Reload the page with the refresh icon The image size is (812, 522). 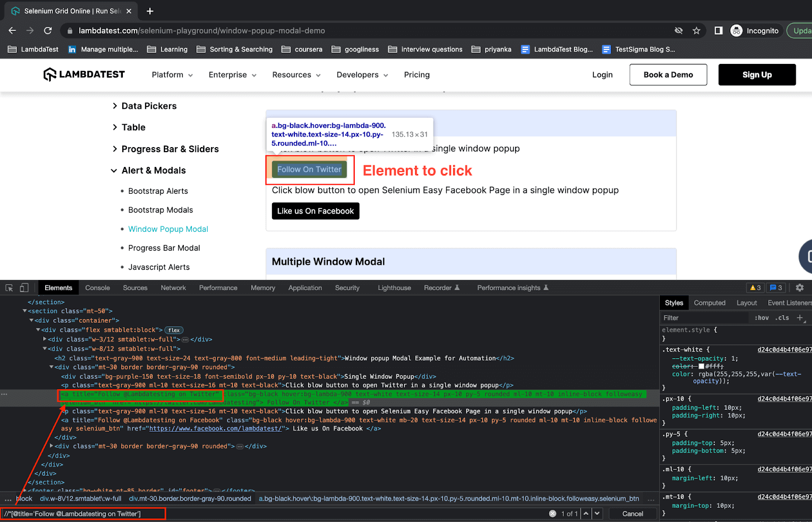(48, 30)
